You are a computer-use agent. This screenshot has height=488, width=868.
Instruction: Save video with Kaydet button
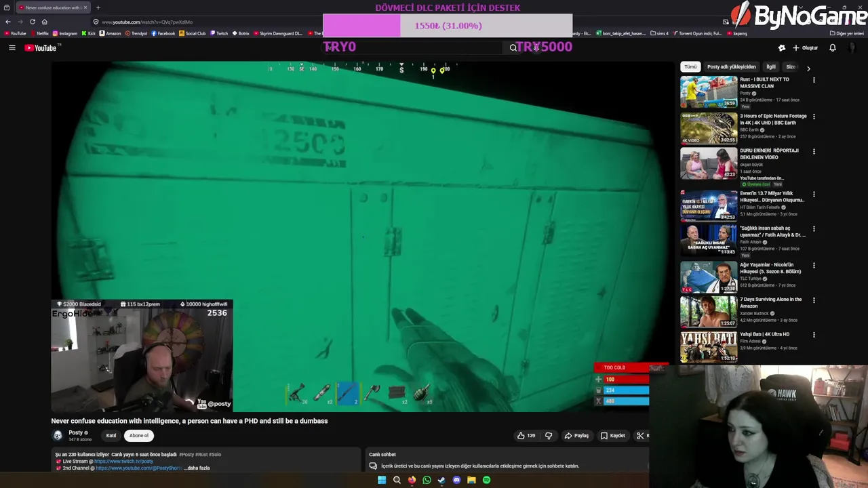[613, 436]
